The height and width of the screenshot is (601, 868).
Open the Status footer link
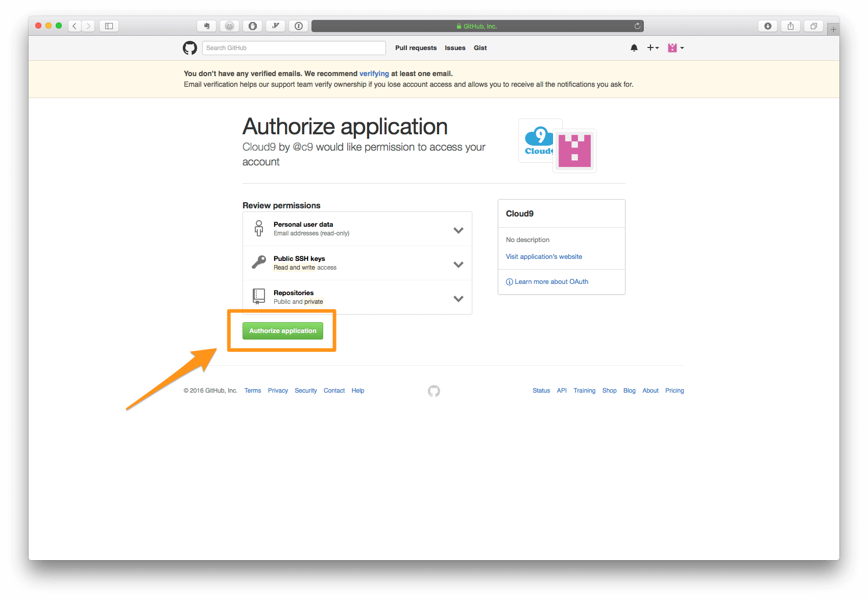pos(541,391)
